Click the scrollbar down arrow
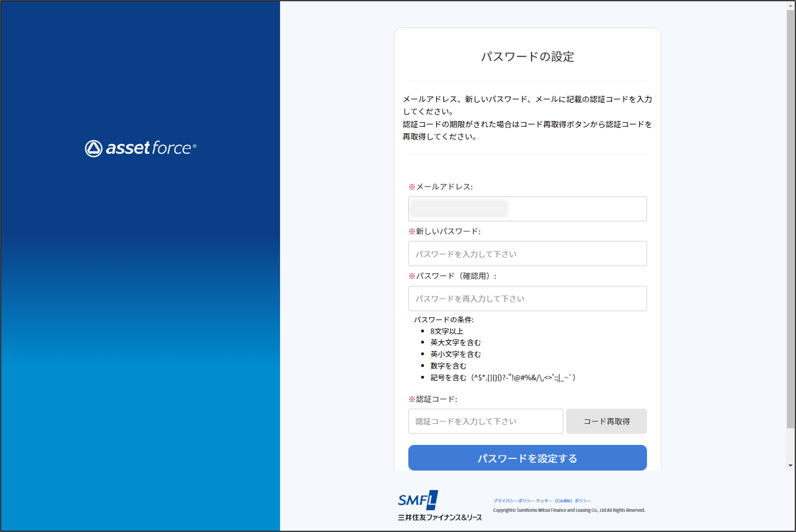The height and width of the screenshot is (532, 796). click(x=791, y=465)
